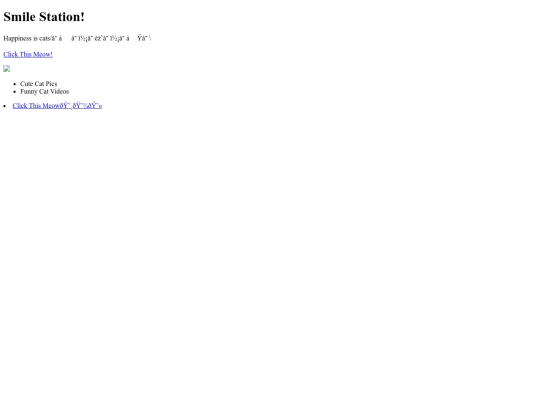Click the word "Click" in the lower link
The height and width of the screenshot is (405, 540).
tap(20, 106)
